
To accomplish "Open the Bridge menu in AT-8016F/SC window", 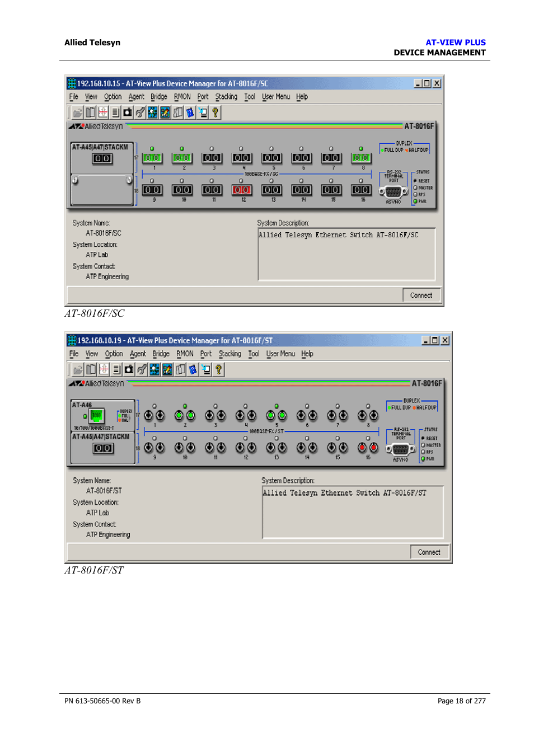I will [x=159, y=97].
